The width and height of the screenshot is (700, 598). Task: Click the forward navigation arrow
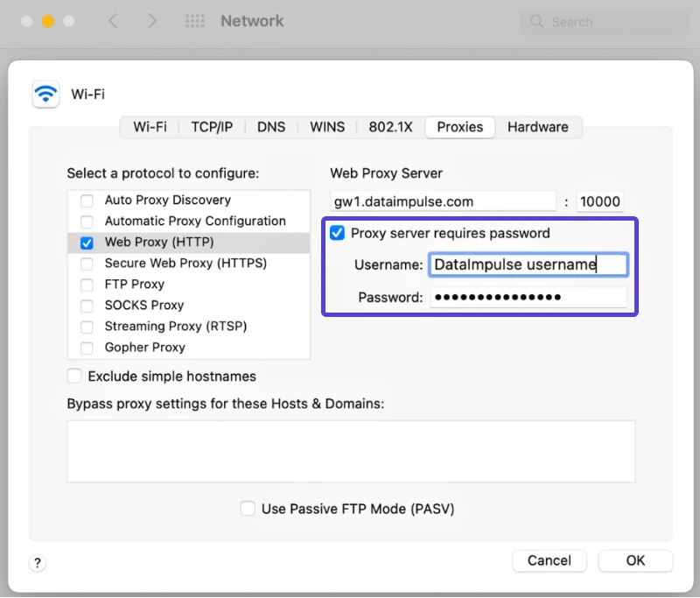tap(152, 20)
